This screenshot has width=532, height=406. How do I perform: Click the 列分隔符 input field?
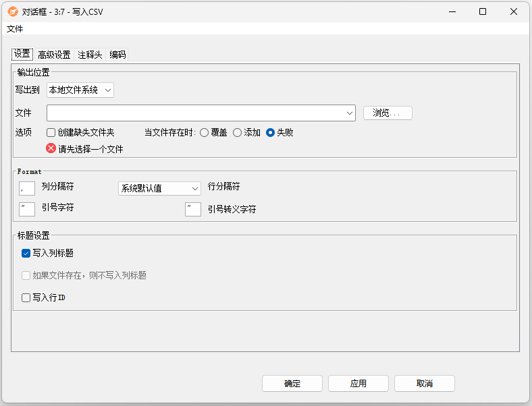(x=27, y=188)
